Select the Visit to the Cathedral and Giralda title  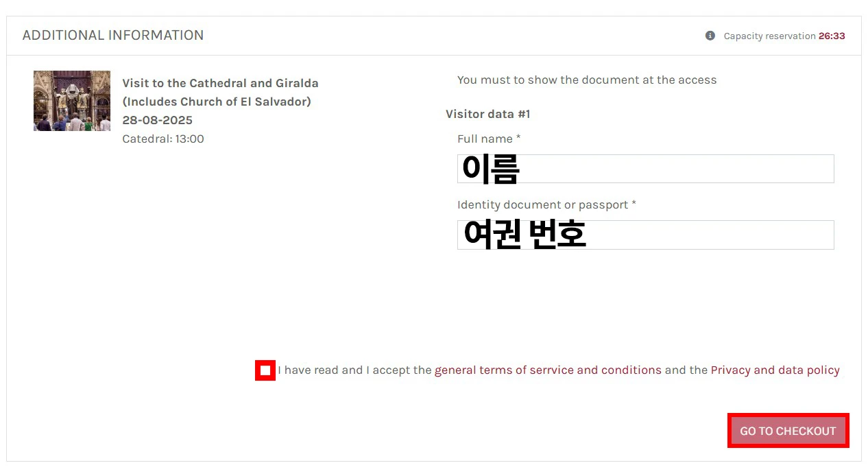click(220, 83)
